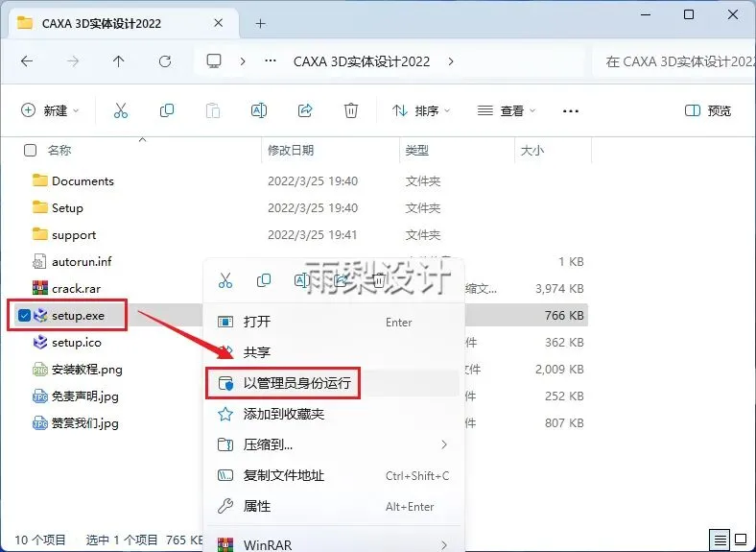Click the Copy icon in the toolbar

coord(167,111)
